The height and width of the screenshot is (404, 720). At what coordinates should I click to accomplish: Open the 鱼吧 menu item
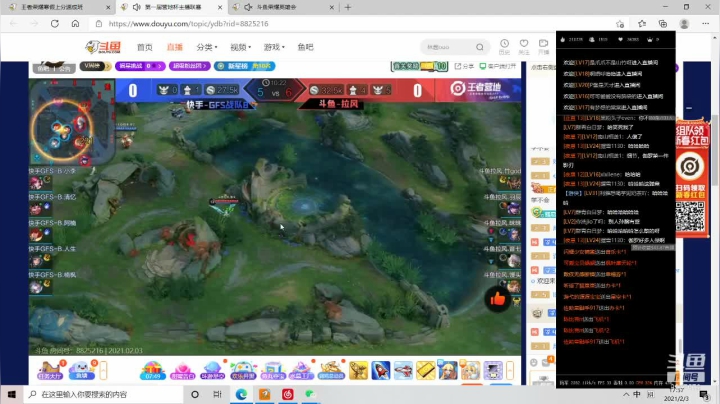click(305, 47)
